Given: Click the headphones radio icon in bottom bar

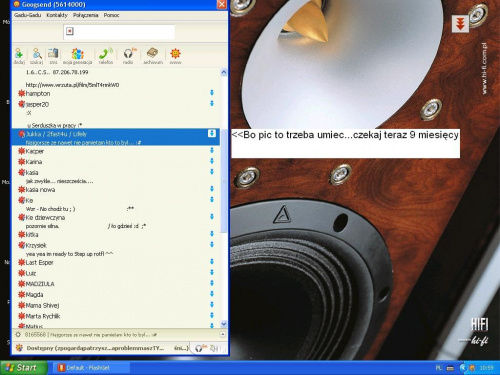Looking at the screenshot, I should pos(199,348).
